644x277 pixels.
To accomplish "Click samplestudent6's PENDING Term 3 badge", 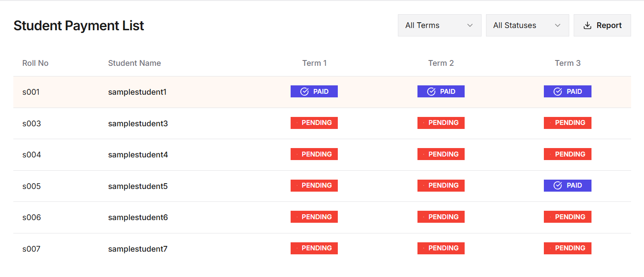I will coord(567,217).
